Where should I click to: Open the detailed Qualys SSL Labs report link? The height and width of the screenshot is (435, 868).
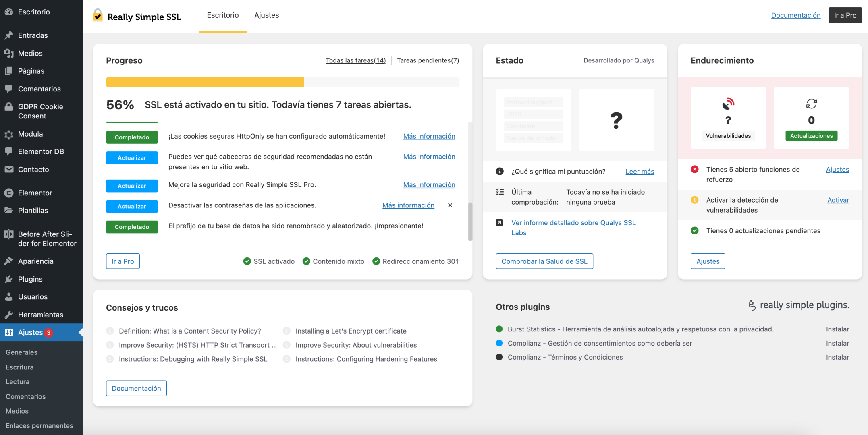click(x=573, y=228)
